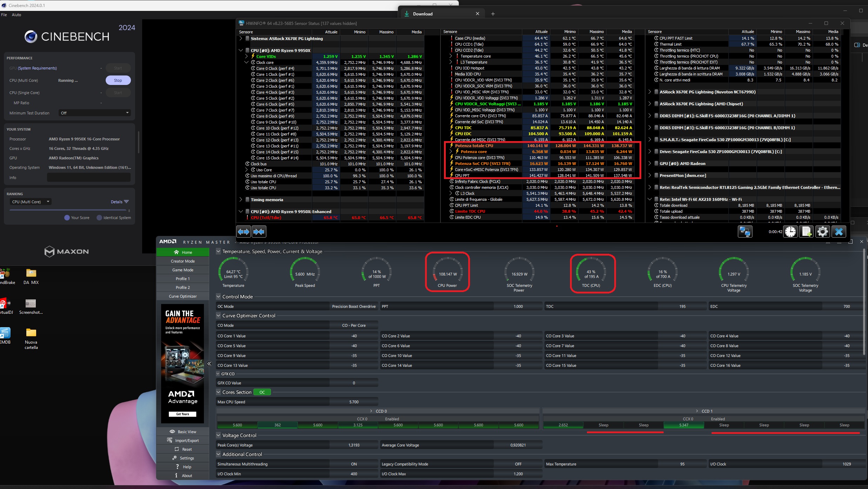Click Identical System legend dot

[x=99, y=218]
